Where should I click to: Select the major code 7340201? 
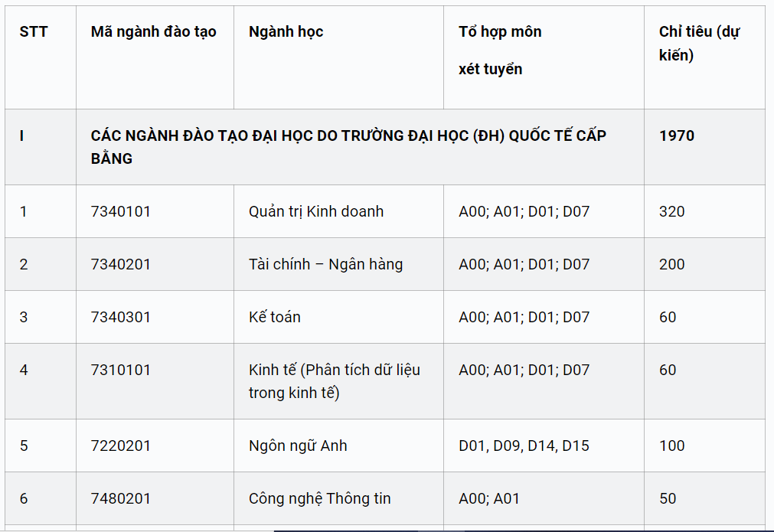[x=120, y=265]
